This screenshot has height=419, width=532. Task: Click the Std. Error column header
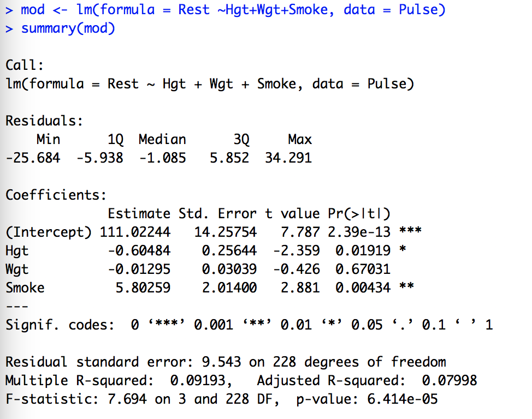[217, 213]
